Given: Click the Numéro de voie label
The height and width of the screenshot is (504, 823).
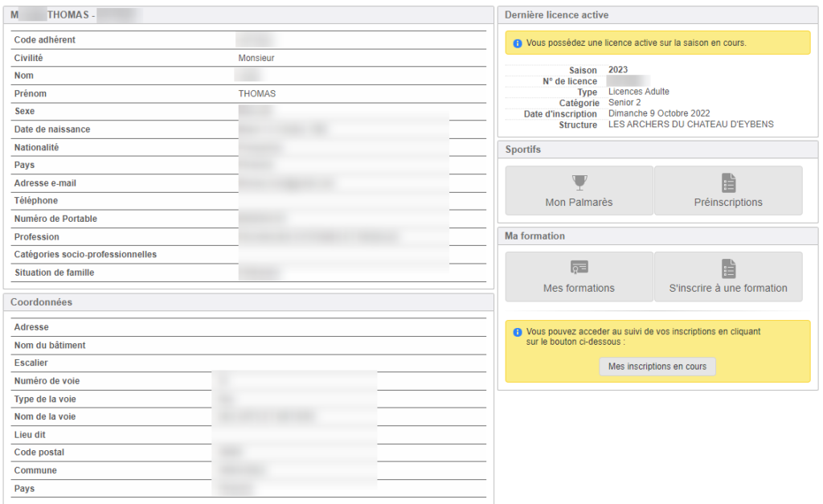Looking at the screenshot, I should 47,381.
